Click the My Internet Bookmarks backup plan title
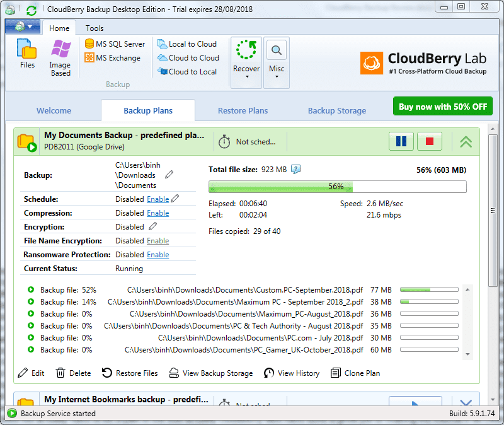The image size is (504, 425). (x=126, y=399)
